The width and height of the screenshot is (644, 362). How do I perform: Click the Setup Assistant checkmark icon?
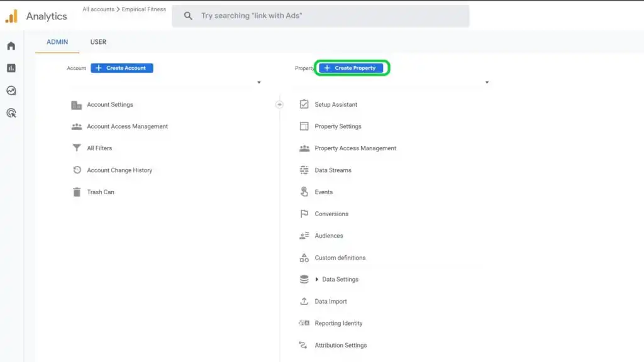[x=304, y=104]
